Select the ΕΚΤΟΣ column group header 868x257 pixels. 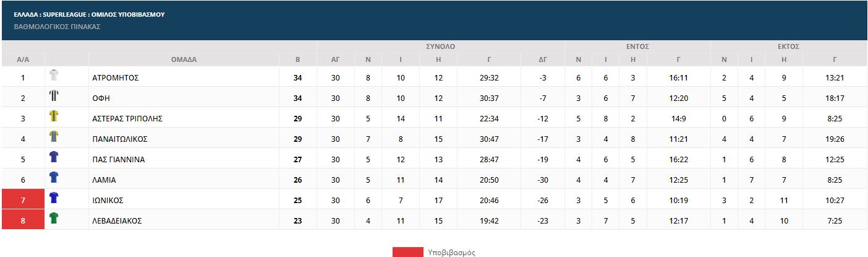788,46
